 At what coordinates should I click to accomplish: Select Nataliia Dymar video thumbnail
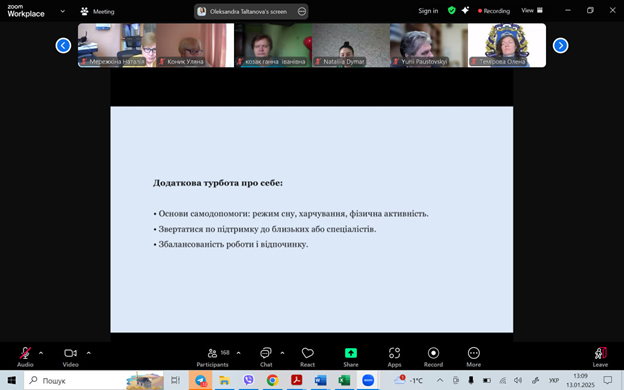(x=351, y=45)
